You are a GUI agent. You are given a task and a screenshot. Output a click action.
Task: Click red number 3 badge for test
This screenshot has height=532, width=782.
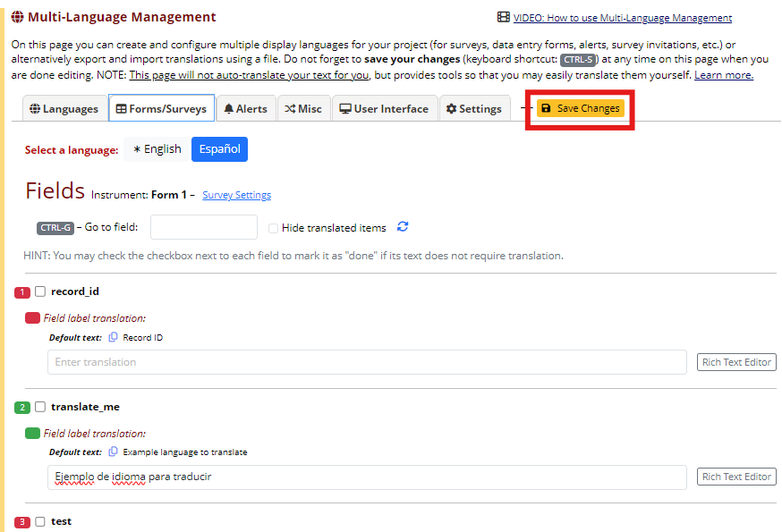(x=22, y=522)
